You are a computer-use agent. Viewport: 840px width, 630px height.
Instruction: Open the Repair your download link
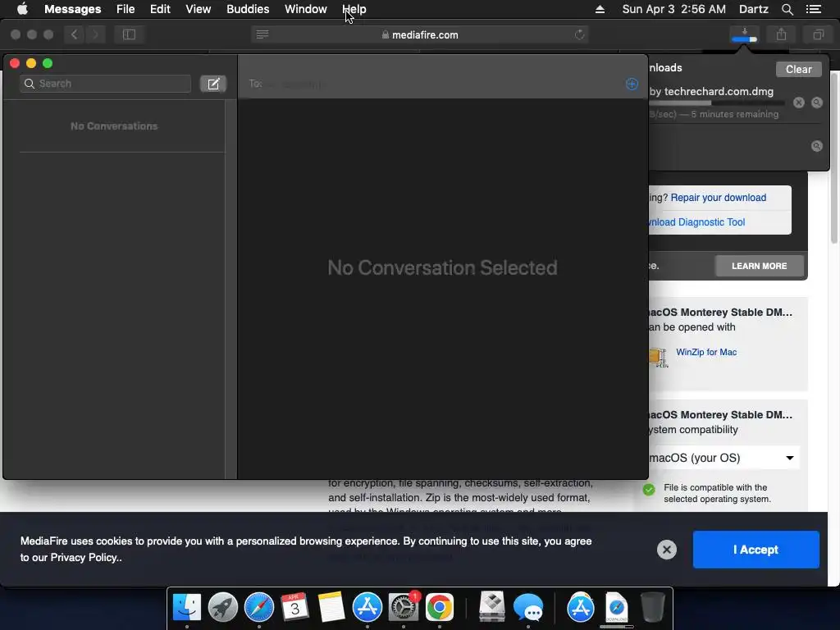click(718, 198)
